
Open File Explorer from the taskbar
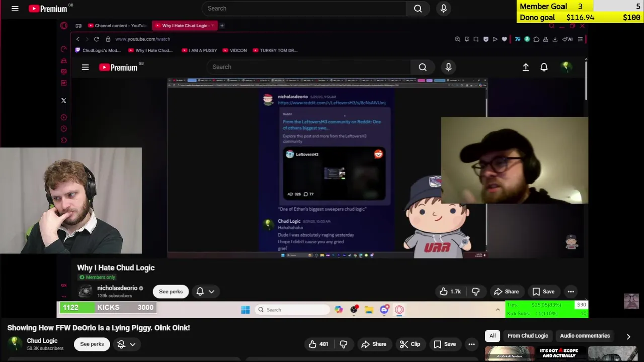click(x=369, y=310)
